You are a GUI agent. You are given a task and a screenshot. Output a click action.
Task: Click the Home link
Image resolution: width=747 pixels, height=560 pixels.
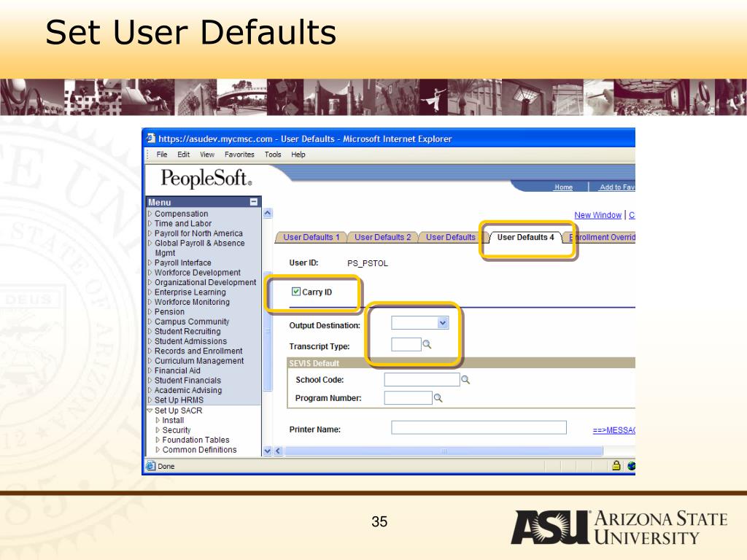(564, 187)
